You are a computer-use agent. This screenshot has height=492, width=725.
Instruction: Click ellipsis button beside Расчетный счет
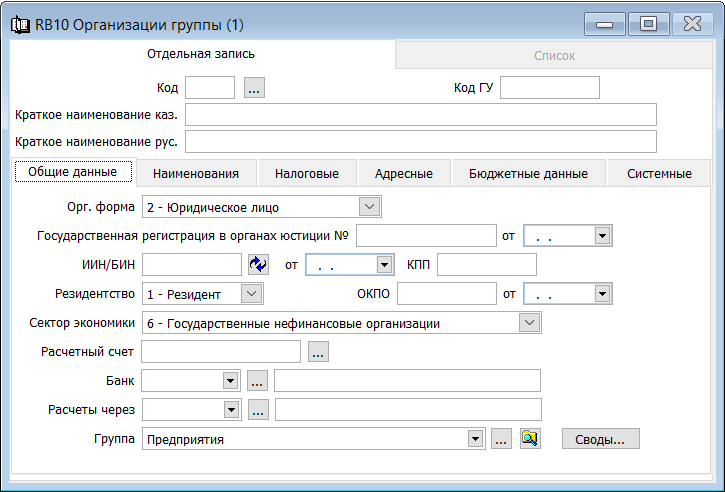318,351
